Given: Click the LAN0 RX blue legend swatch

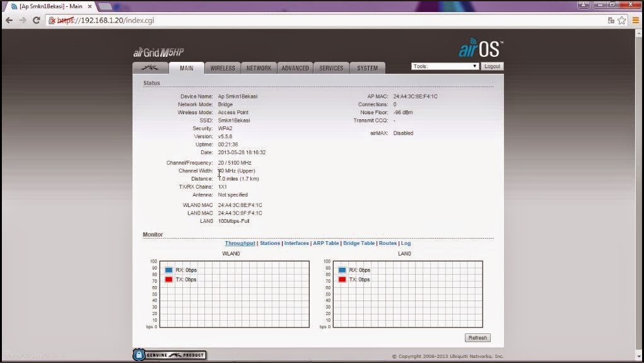Looking at the screenshot, I should click(x=342, y=270).
